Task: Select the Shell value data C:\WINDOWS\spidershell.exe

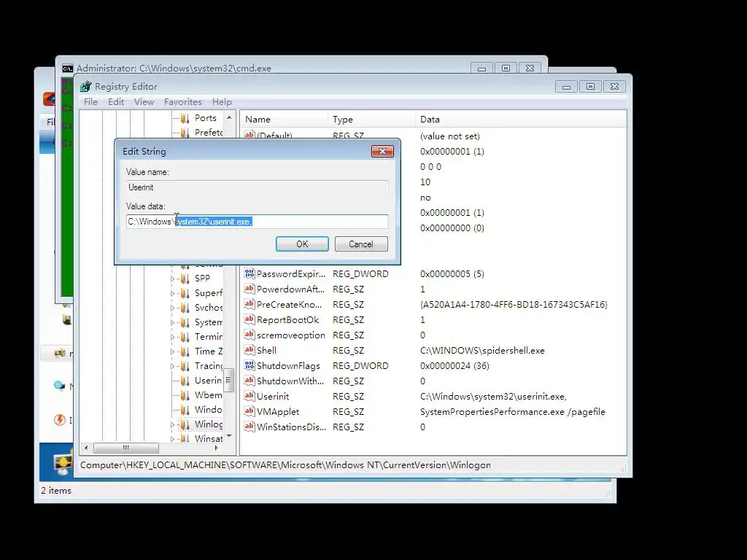Action: pos(482,351)
